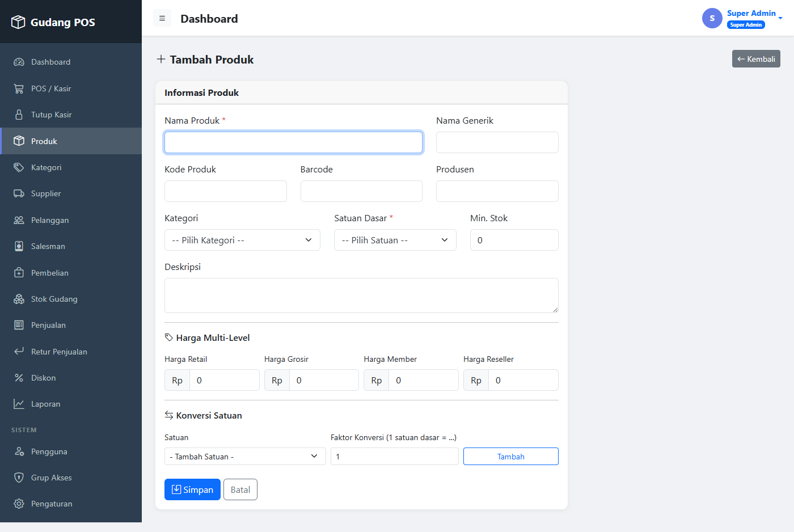
Task: Expand the Tambah Satuan dropdown
Action: 245,457
